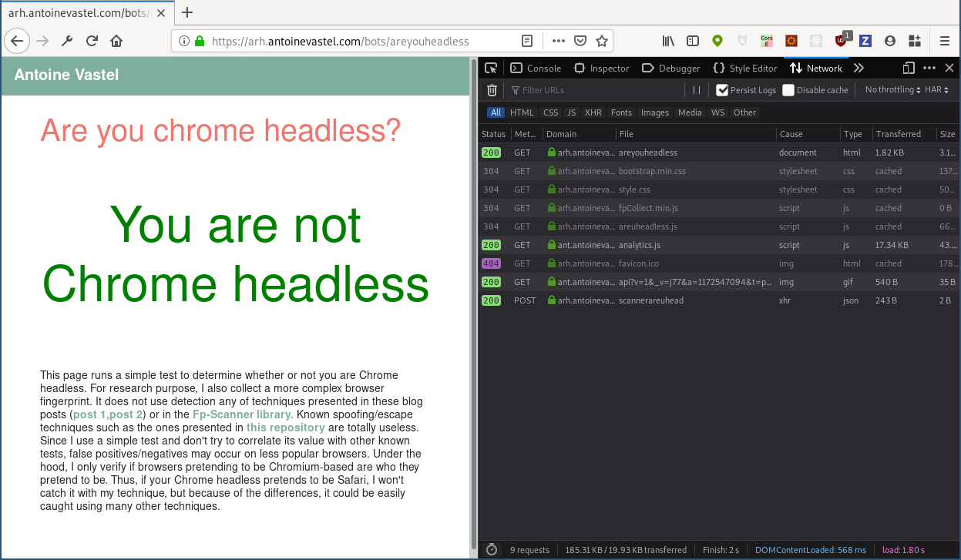Filter requests by XHR type
This screenshot has height=560, width=961.
(x=593, y=112)
